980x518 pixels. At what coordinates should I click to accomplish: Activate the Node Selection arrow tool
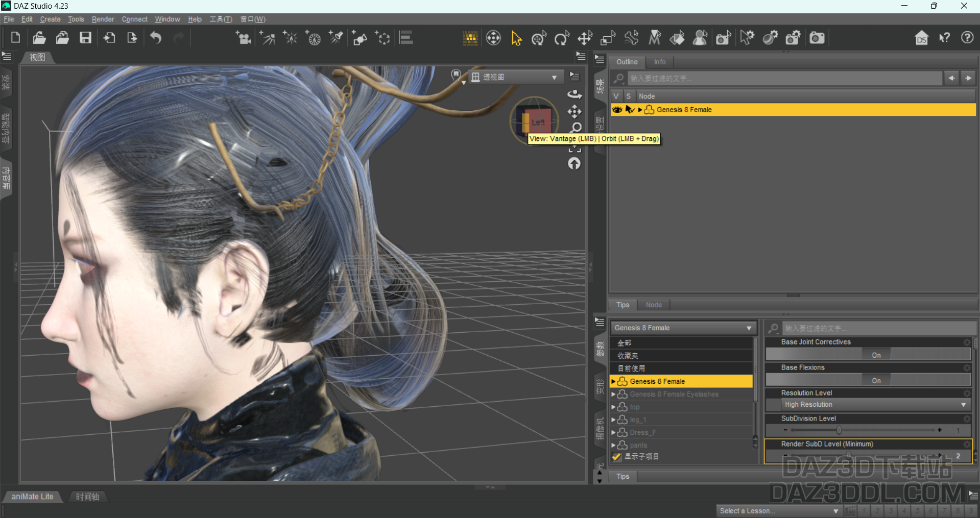point(516,38)
